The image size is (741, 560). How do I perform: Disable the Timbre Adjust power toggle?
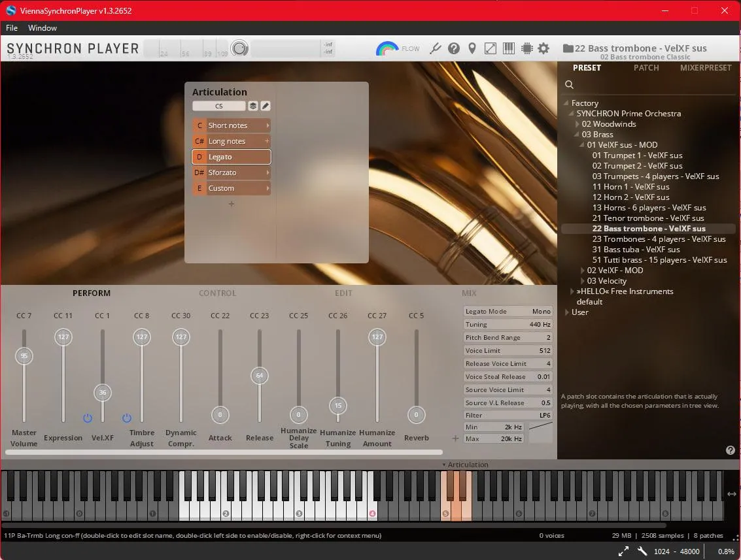point(127,418)
